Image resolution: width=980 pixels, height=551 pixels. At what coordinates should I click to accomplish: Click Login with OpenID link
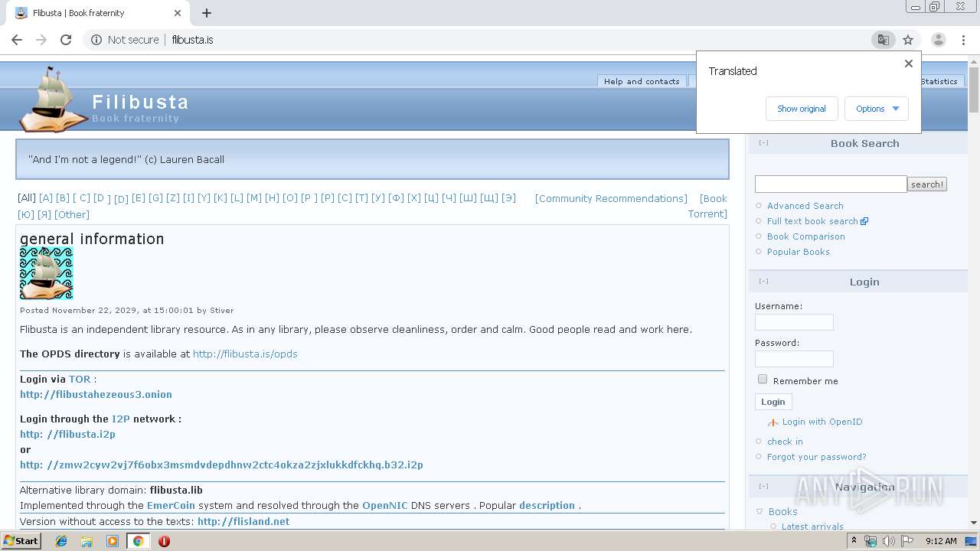(x=822, y=422)
